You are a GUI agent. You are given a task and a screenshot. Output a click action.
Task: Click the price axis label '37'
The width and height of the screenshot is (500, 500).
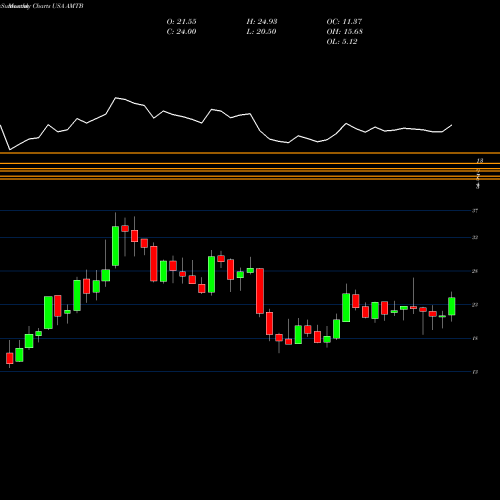click(x=475, y=211)
